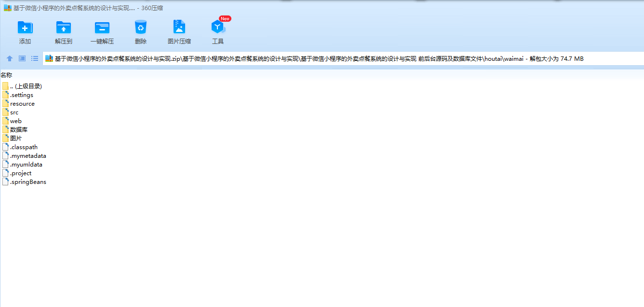Select the 一键解压 one-click extract icon
The image size is (644, 307).
click(102, 28)
